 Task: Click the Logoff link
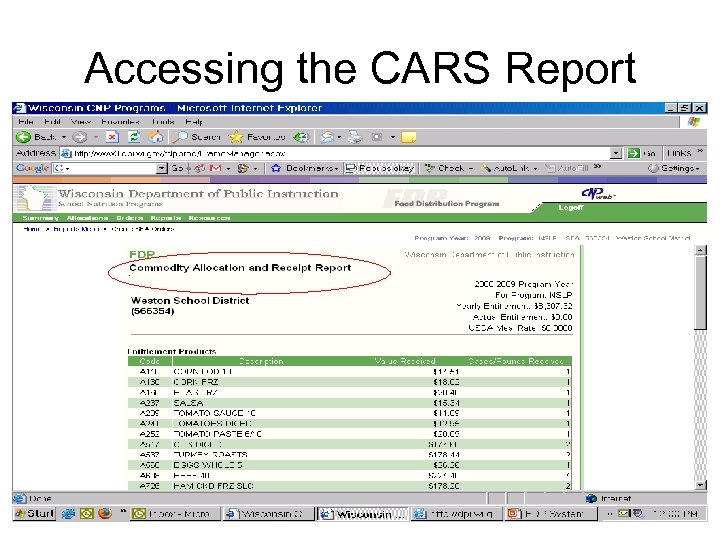tap(571, 208)
